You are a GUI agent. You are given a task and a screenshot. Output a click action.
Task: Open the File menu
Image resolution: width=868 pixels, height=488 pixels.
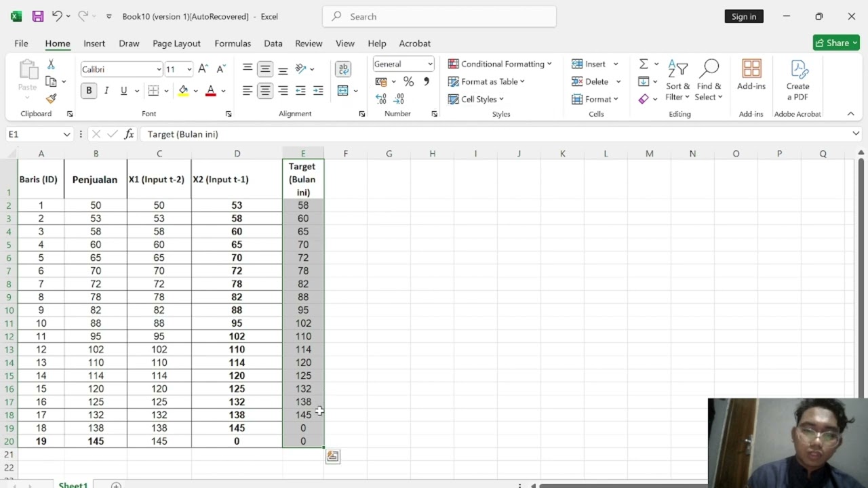21,43
